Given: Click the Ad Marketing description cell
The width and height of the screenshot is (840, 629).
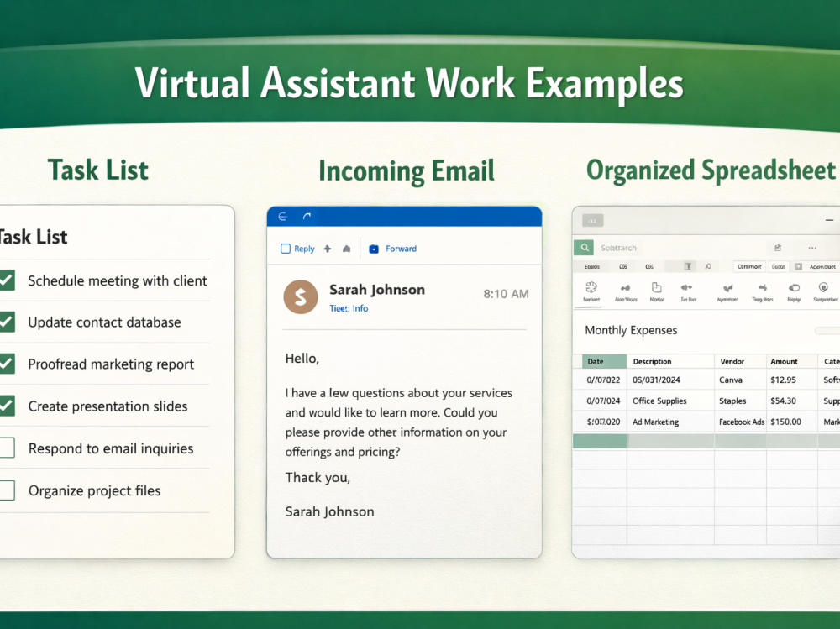Looking at the screenshot, I should tap(670, 422).
